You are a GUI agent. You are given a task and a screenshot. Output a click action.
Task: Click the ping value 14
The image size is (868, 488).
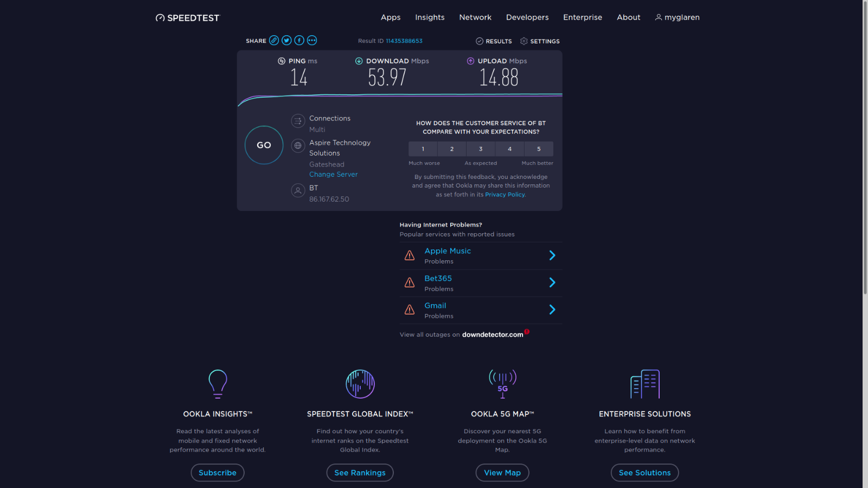click(299, 78)
